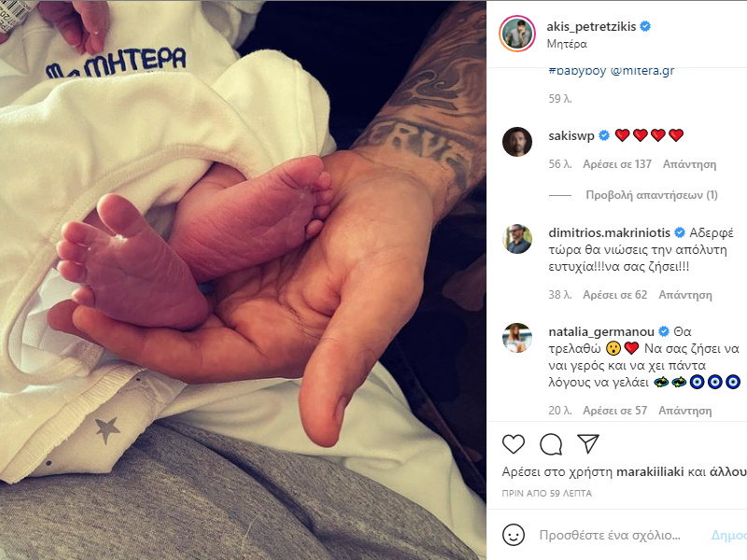Focus the Προσθέστε ένα σχόλιο field

click(610, 535)
